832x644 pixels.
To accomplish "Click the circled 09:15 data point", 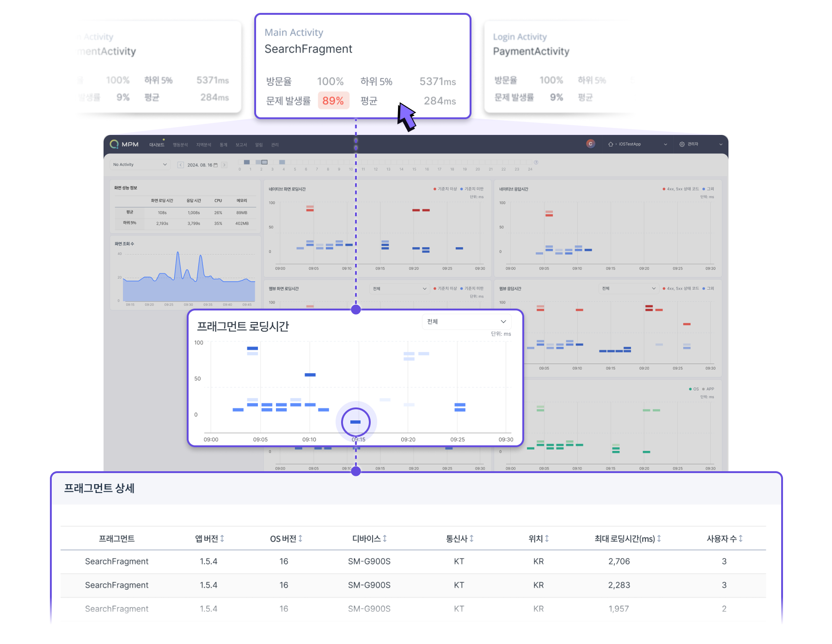I will tap(355, 422).
